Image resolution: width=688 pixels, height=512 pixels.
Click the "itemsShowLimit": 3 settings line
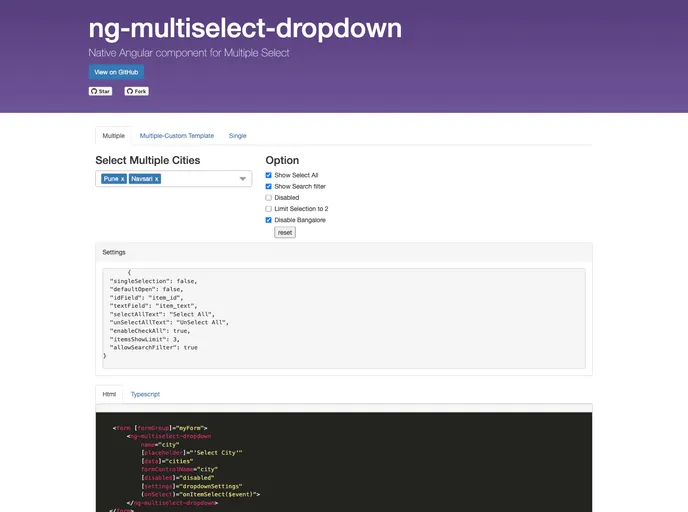(x=144, y=339)
